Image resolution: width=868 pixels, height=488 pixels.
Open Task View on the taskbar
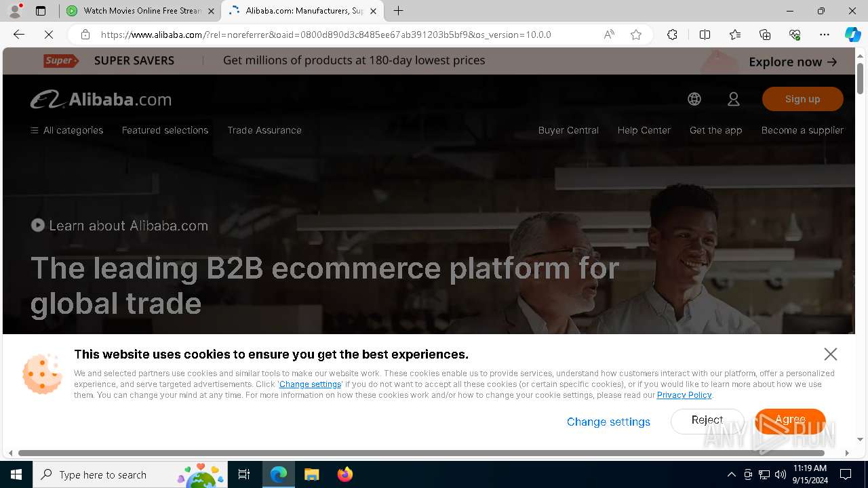244,474
